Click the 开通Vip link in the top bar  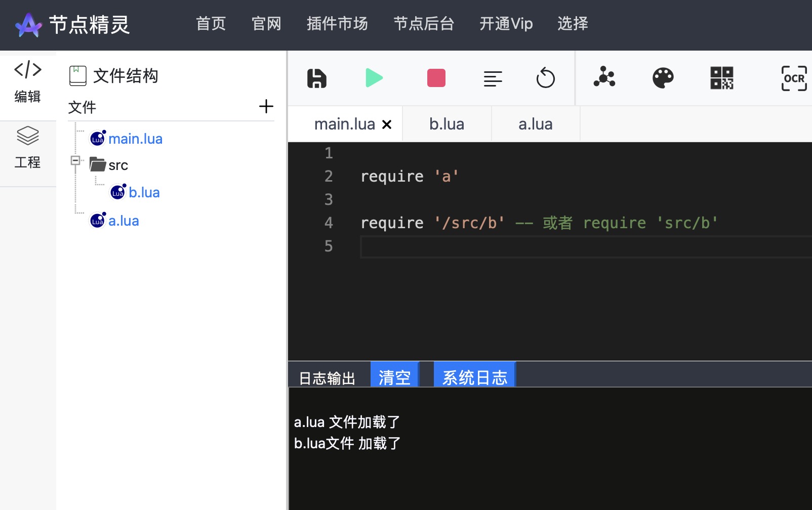tap(506, 24)
